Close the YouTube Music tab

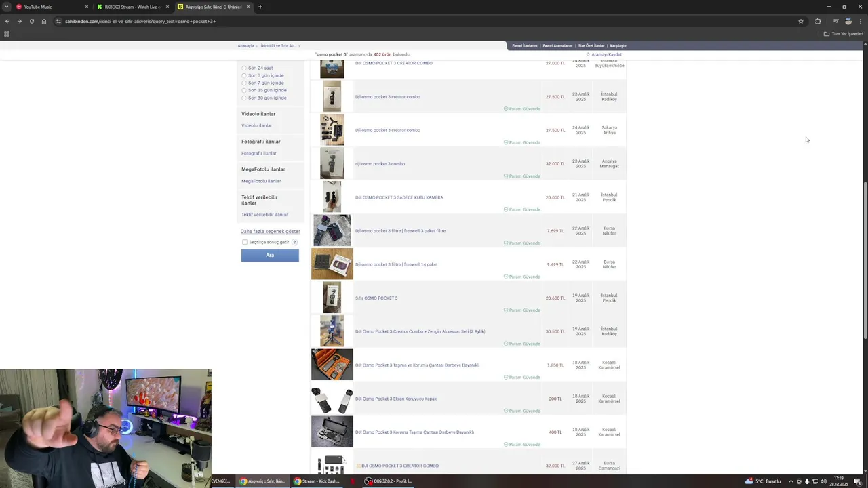pyautogui.click(x=86, y=7)
